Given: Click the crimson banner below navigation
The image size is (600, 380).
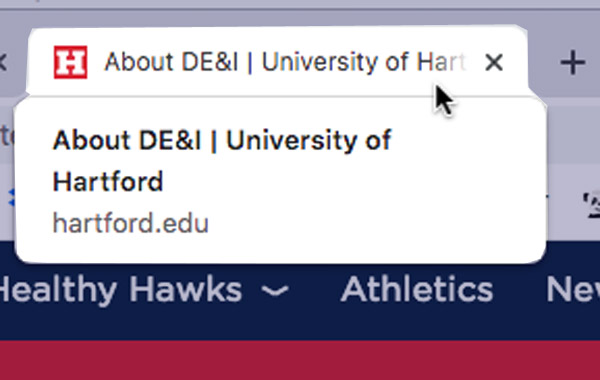Looking at the screenshot, I should click(300, 360).
